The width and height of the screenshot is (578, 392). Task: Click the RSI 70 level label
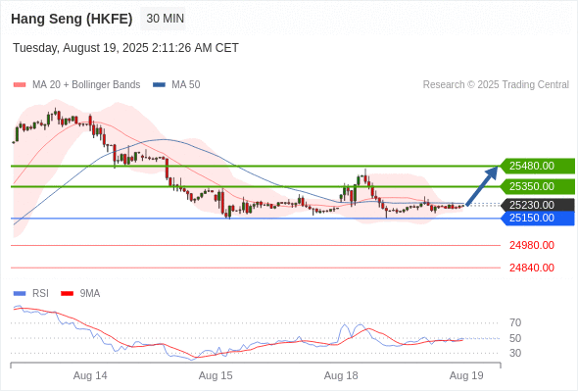click(x=515, y=323)
